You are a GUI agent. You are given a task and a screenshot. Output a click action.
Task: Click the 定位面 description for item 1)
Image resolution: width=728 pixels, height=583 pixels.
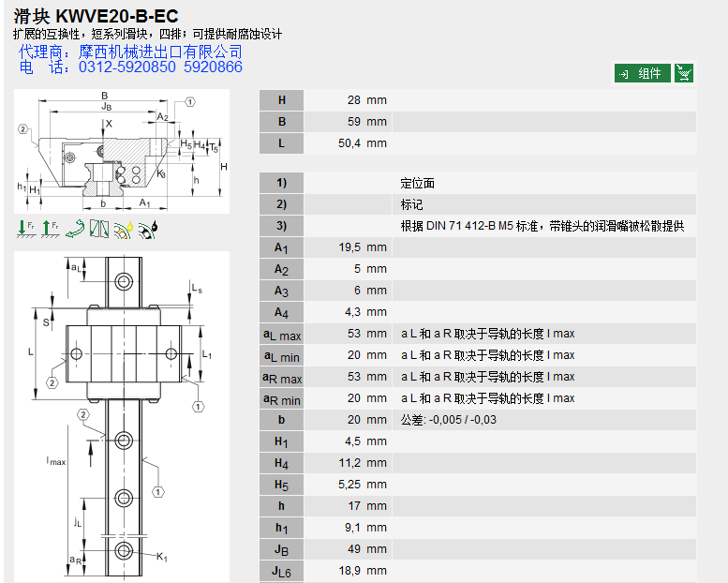[418, 184]
